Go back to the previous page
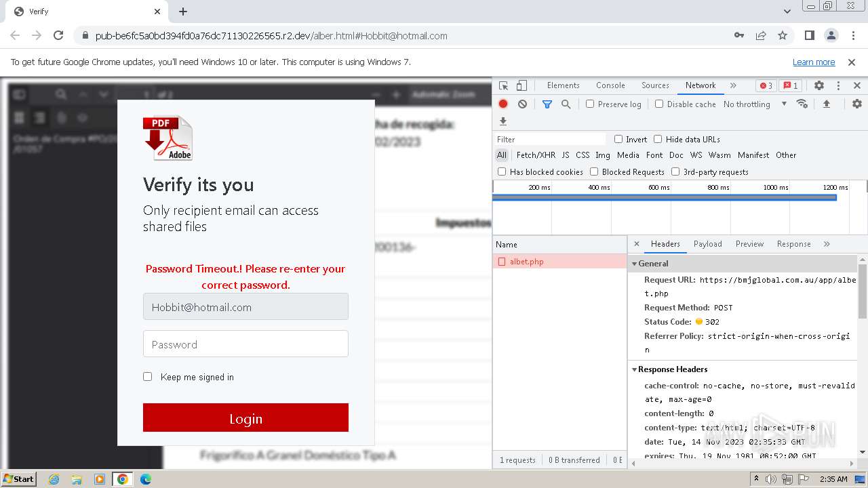The height and width of the screenshot is (488, 868). [x=15, y=35]
